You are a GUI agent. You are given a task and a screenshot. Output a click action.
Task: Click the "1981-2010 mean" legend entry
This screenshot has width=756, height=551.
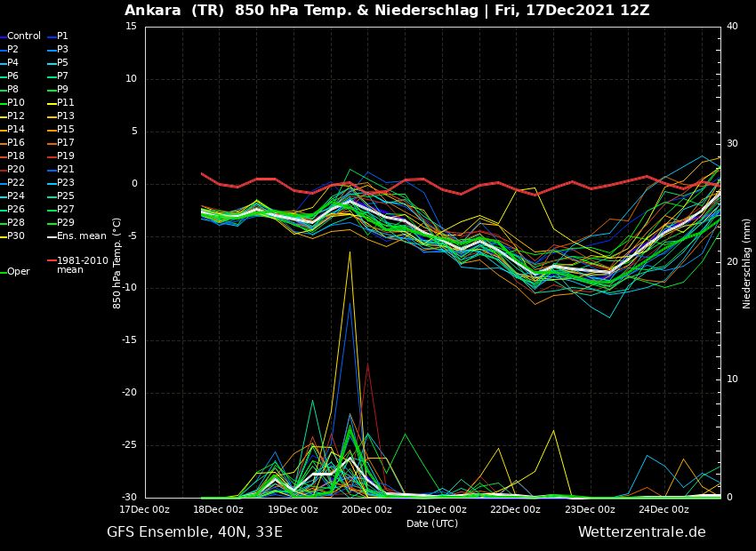77,266
